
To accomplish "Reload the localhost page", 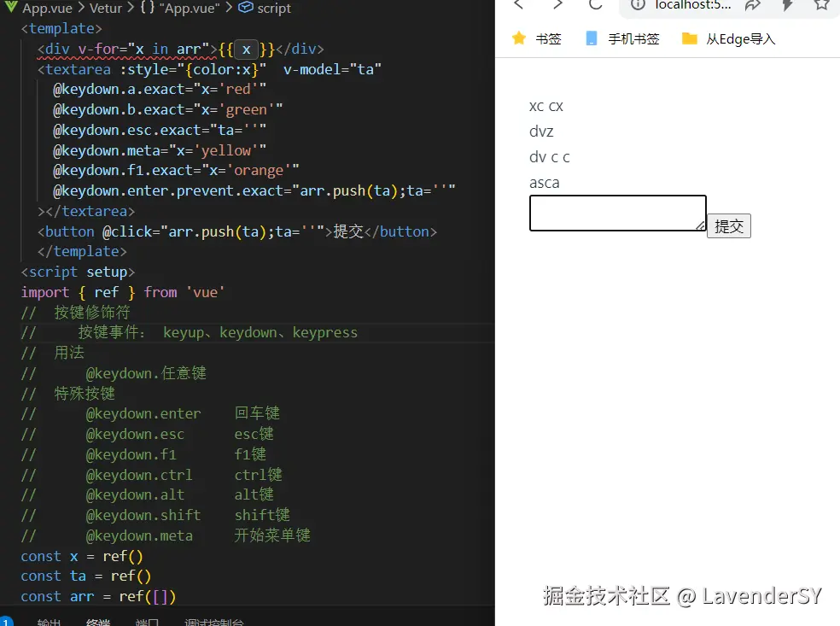I will pos(596,5).
